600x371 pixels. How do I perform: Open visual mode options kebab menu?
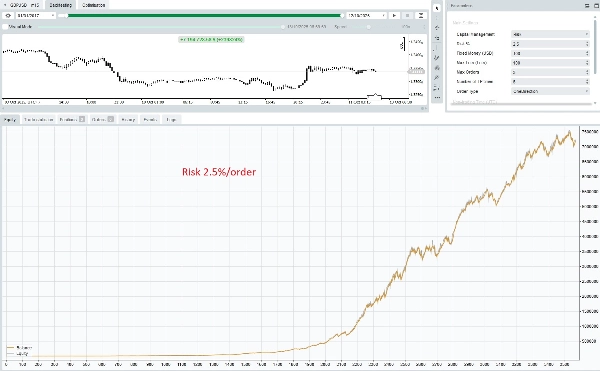tap(424, 27)
